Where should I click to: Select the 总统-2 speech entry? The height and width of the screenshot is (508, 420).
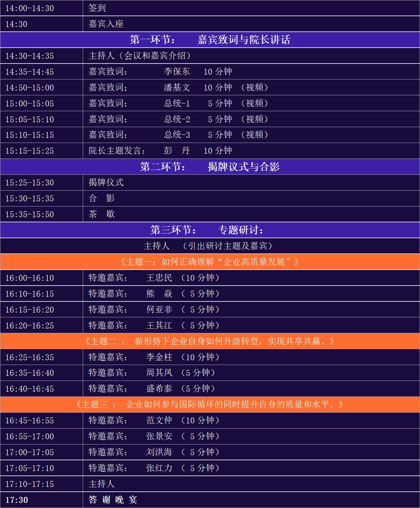click(177, 119)
